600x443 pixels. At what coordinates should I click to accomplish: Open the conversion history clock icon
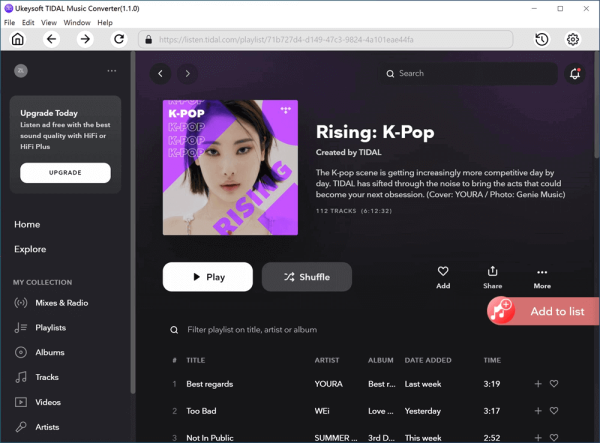tap(541, 39)
